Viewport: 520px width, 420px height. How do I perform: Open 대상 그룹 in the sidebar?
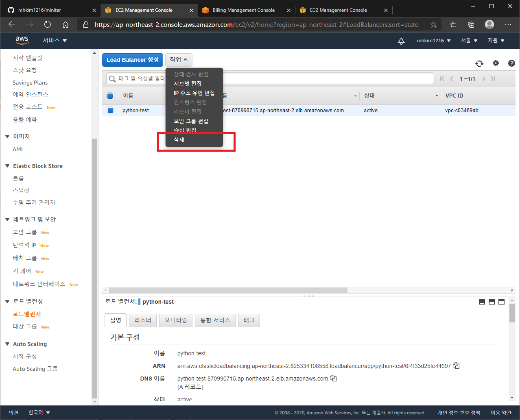point(25,326)
